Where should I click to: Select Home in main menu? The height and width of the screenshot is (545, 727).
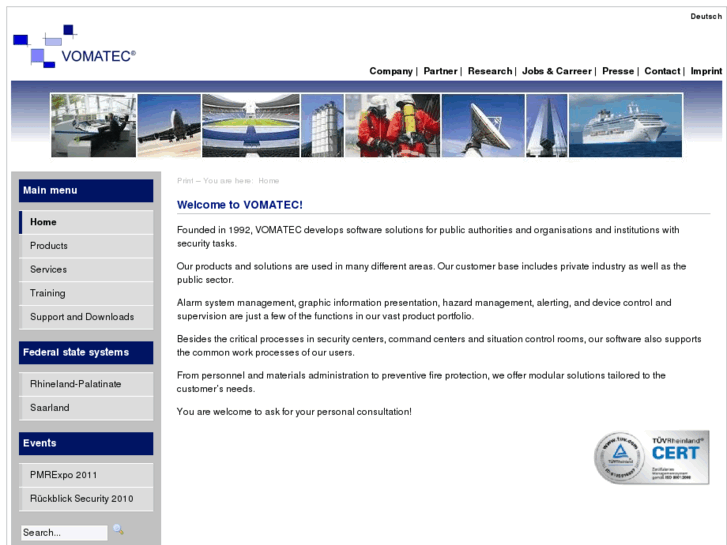coord(86,222)
